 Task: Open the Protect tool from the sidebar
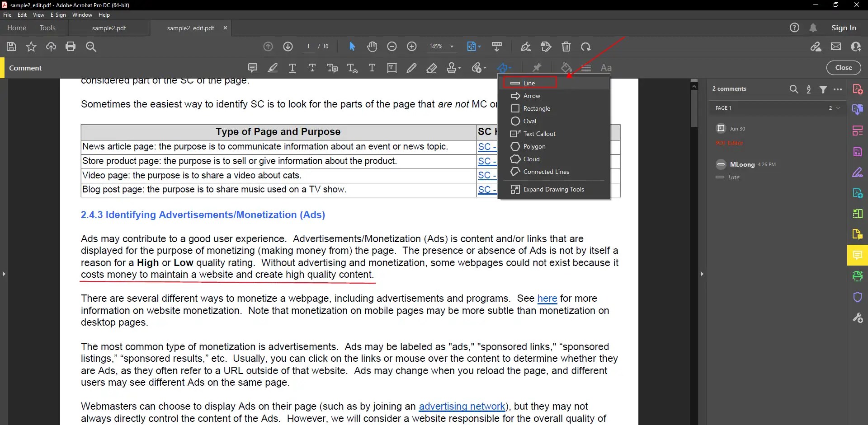tap(858, 297)
